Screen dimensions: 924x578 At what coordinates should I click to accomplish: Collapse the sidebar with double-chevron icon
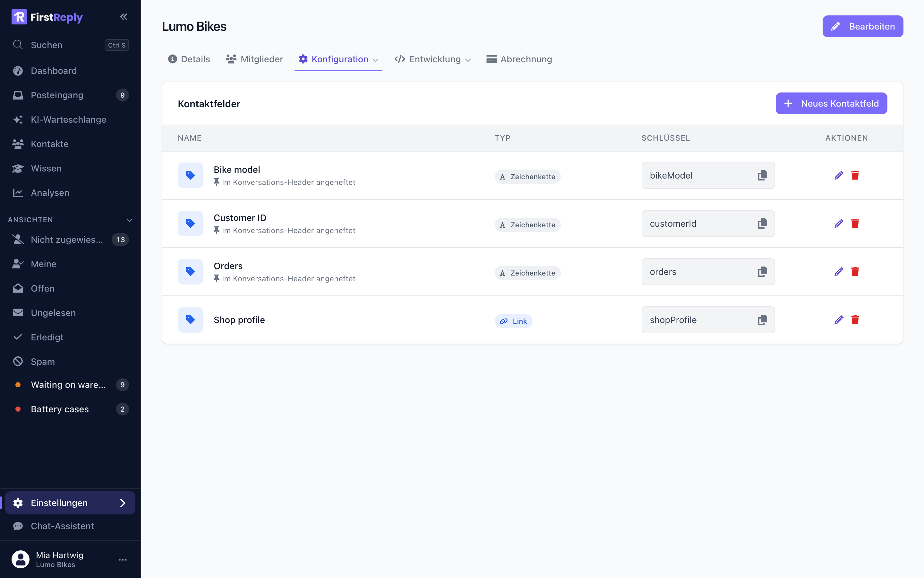[x=123, y=17]
